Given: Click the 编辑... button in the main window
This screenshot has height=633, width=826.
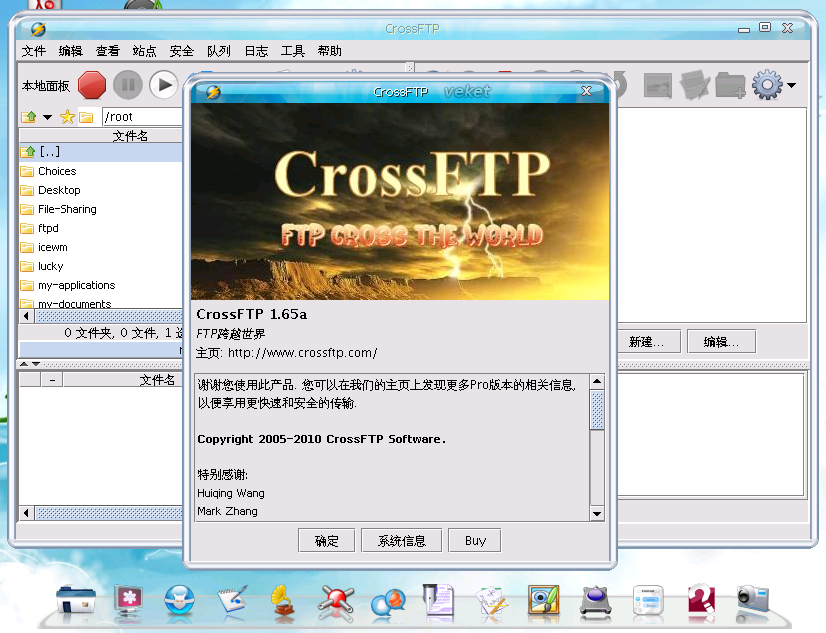Looking at the screenshot, I should click(722, 342).
